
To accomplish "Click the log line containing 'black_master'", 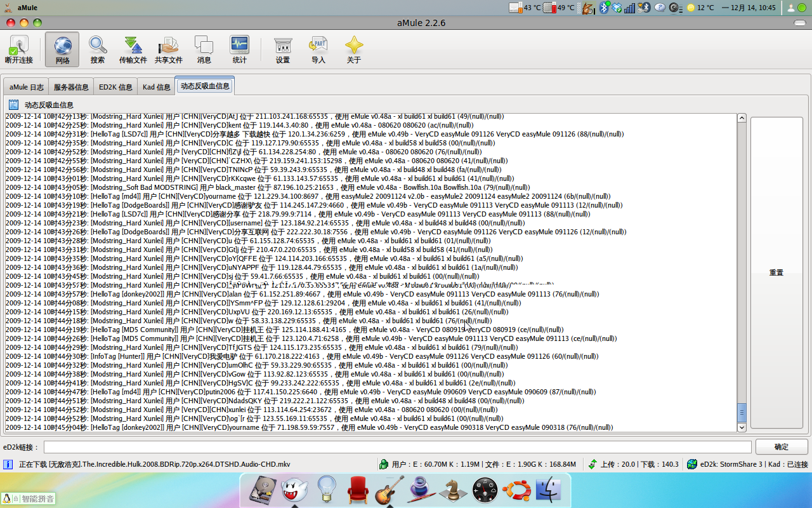I will point(268,187).
